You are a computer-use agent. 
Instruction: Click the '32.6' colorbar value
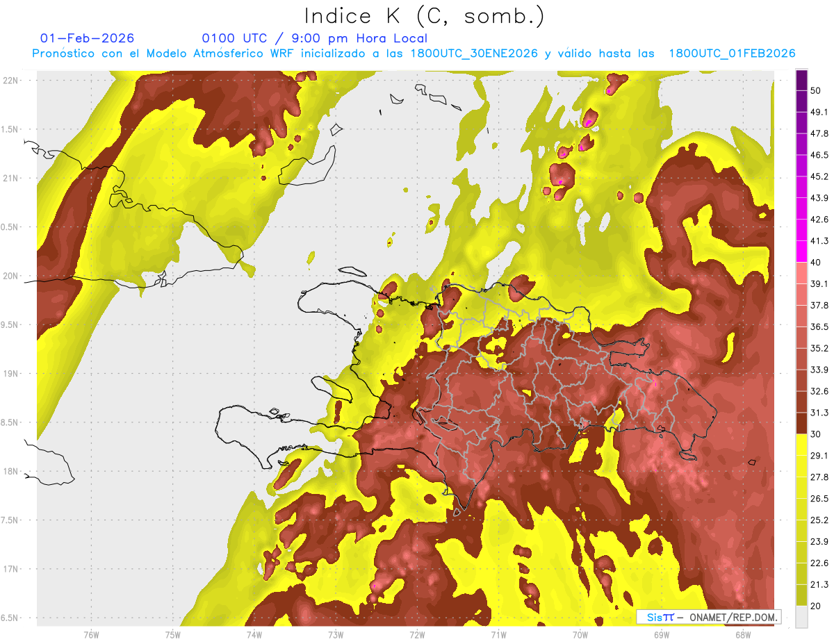[x=819, y=391]
